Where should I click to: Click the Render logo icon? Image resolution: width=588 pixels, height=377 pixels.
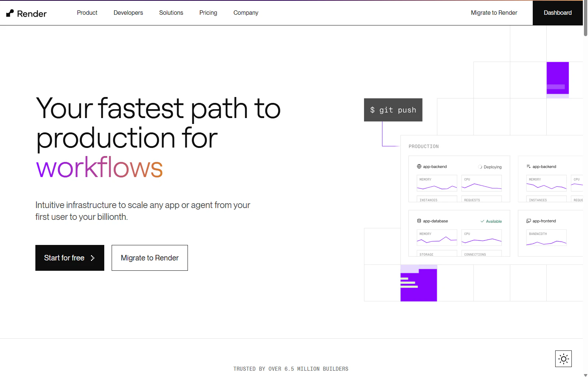[x=10, y=13]
